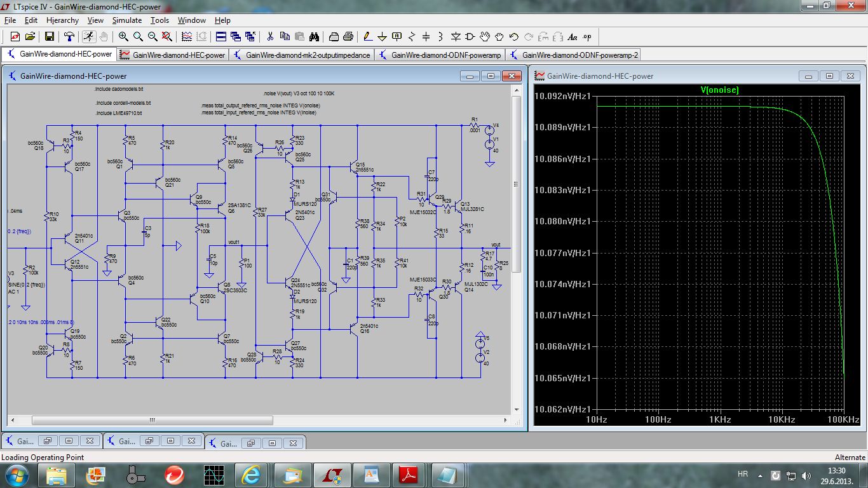
Task: Open the Edit menu
Action: [31, 20]
